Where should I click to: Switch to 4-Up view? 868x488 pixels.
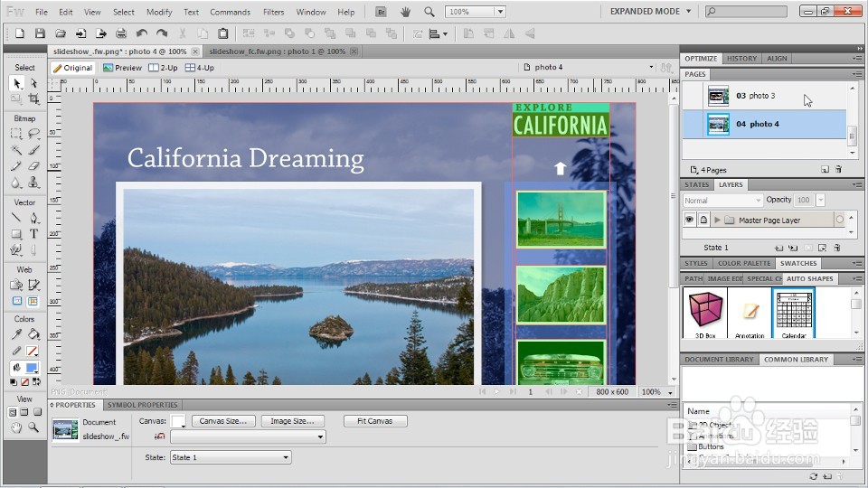pos(199,68)
